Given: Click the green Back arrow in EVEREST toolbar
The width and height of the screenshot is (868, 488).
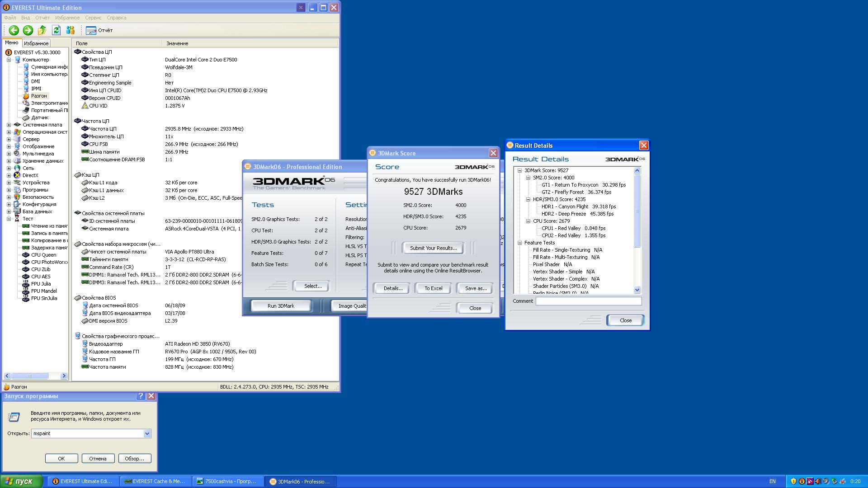Looking at the screenshot, I should (x=14, y=30).
